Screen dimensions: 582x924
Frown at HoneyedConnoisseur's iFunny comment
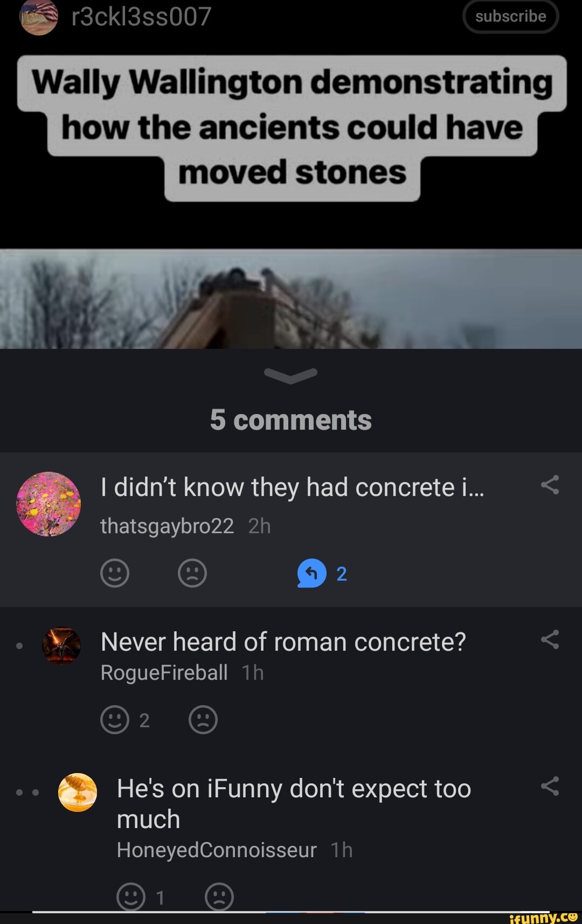pos(219,897)
